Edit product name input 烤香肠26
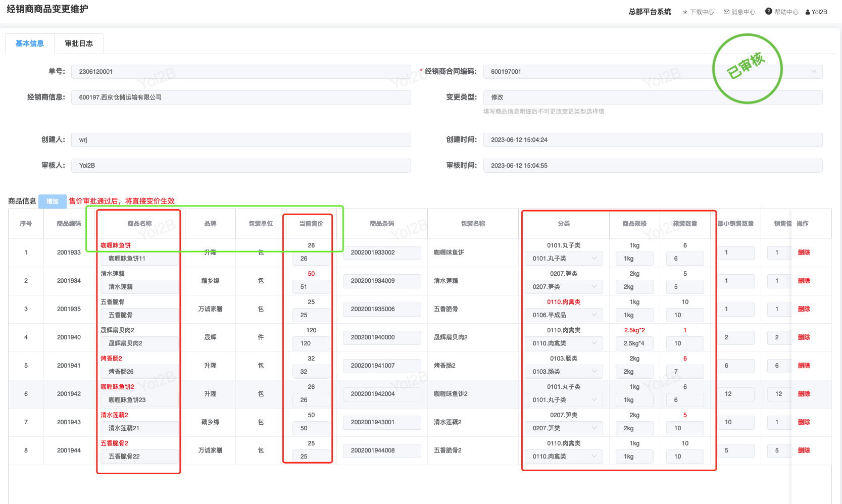The height and width of the screenshot is (504, 842). 139,372
